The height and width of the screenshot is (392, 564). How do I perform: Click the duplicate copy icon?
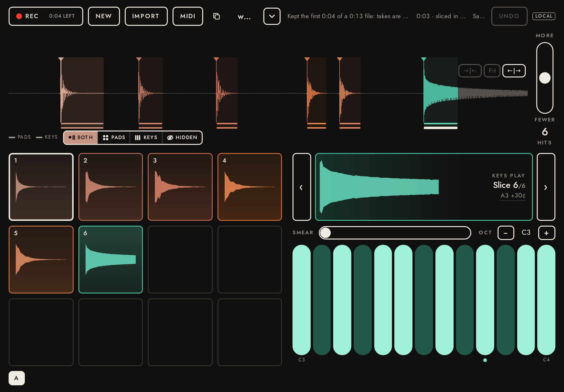216,16
